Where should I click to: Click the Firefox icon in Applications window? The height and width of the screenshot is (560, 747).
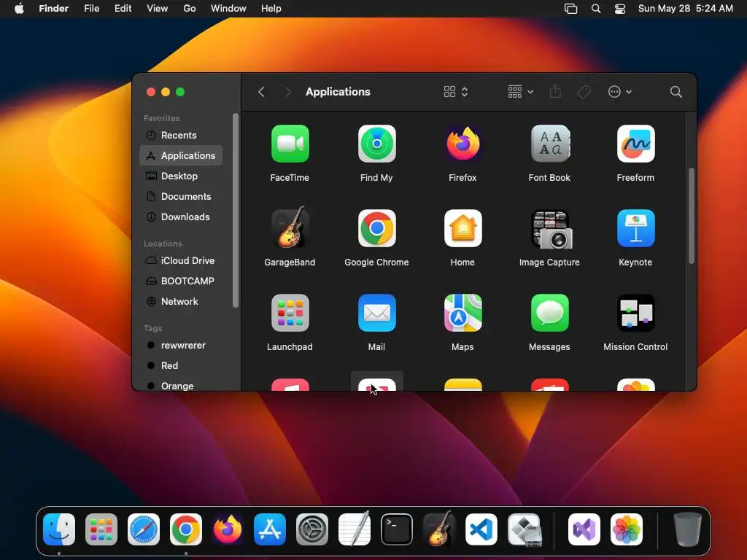462,144
